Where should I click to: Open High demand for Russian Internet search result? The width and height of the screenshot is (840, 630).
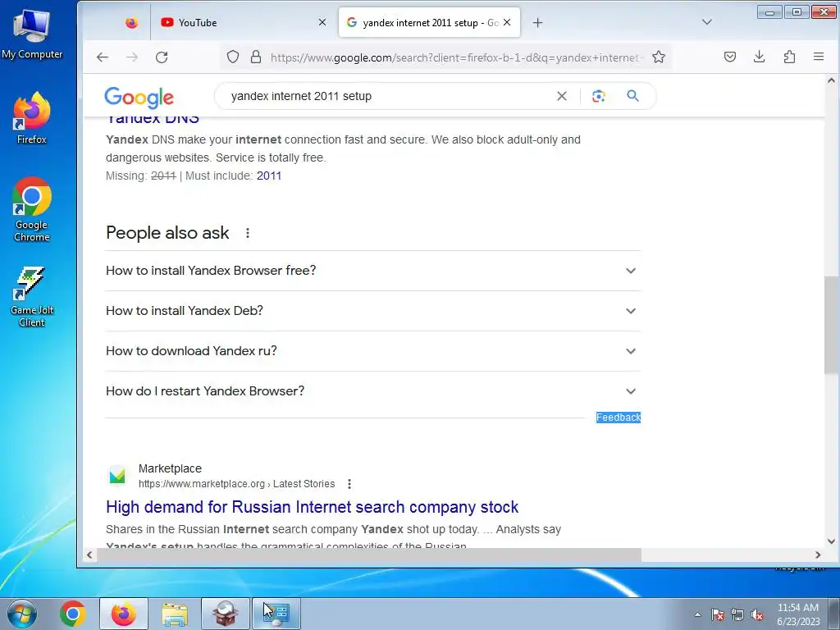tap(312, 507)
